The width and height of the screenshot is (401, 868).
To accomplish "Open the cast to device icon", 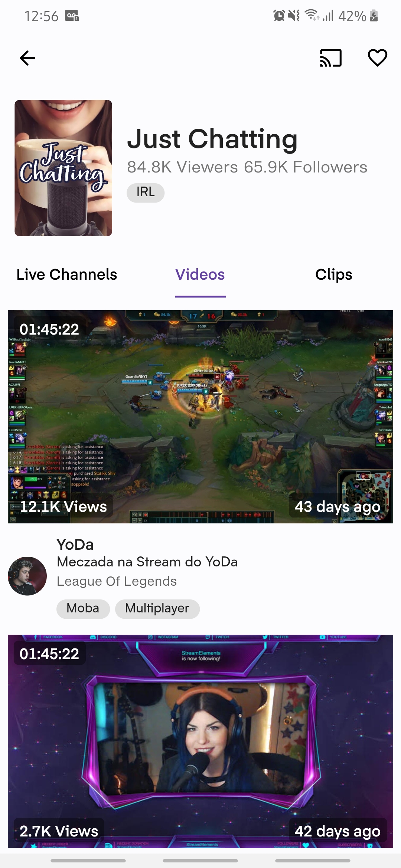I will click(330, 58).
